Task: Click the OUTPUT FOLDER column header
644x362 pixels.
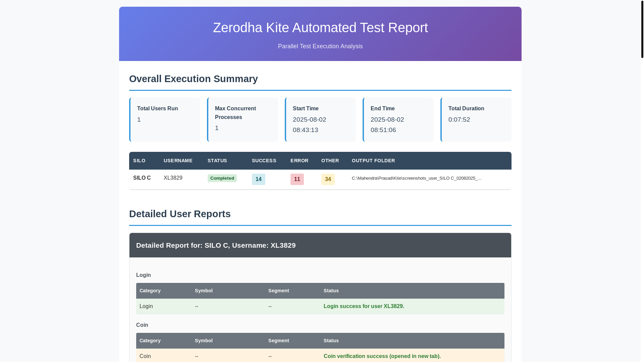Action: point(373,161)
